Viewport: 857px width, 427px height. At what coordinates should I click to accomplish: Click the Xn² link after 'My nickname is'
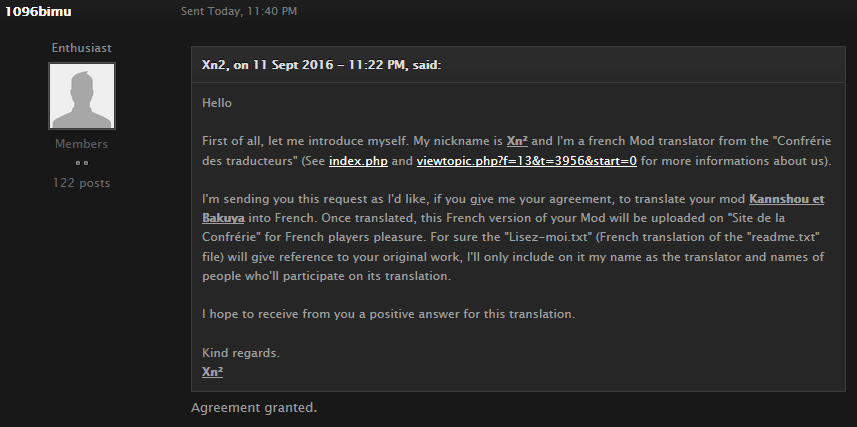coord(517,141)
